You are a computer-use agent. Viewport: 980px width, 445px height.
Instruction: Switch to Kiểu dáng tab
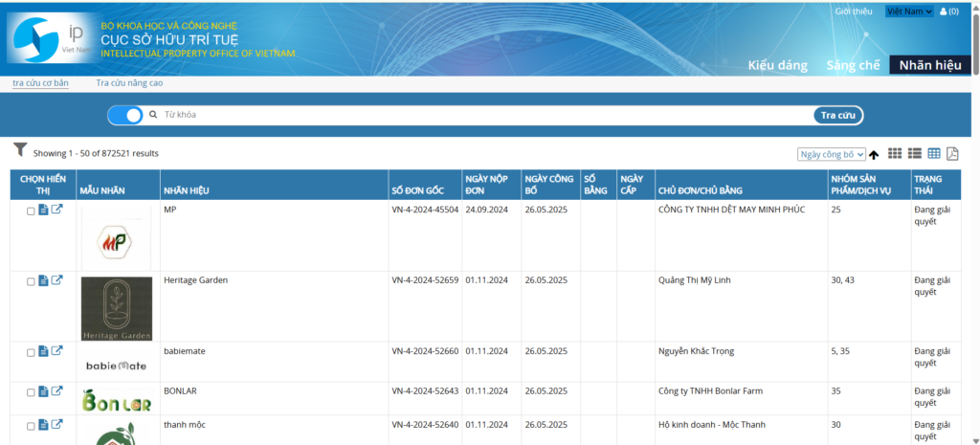pyautogui.click(x=777, y=66)
